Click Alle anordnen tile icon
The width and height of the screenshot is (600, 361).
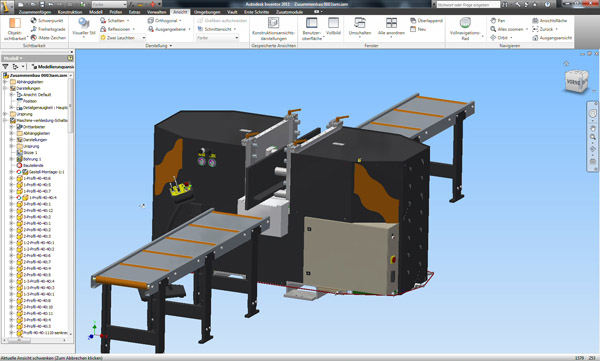(391, 23)
